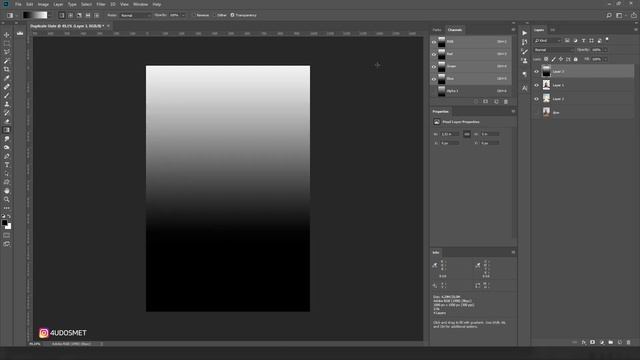Select the Crop tool
The image size is (640, 360).
point(7,69)
